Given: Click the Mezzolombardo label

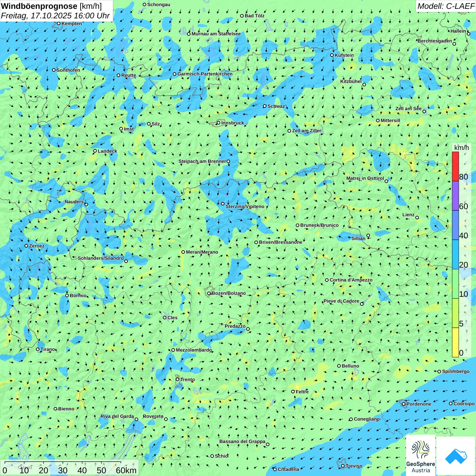Looking at the screenshot, I should (x=194, y=350).
